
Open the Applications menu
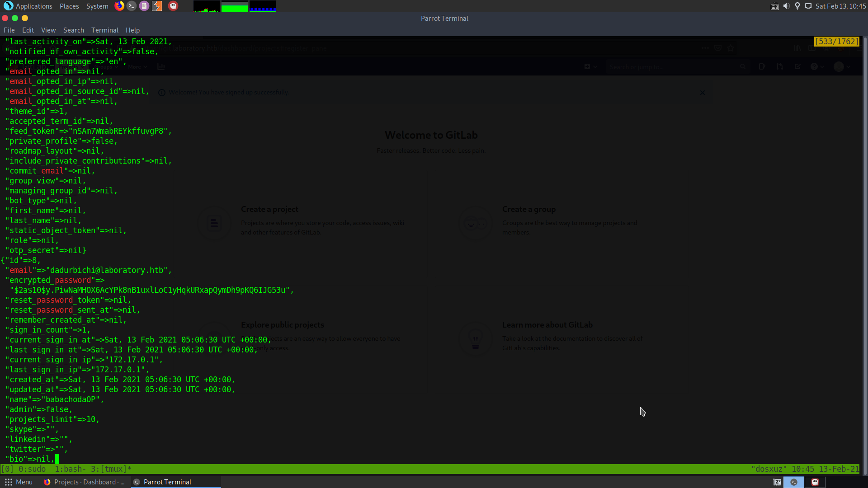click(x=29, y=6)
